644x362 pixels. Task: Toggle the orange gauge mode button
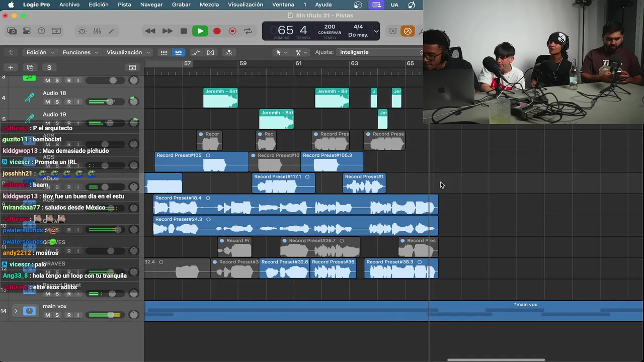[408, 31]
